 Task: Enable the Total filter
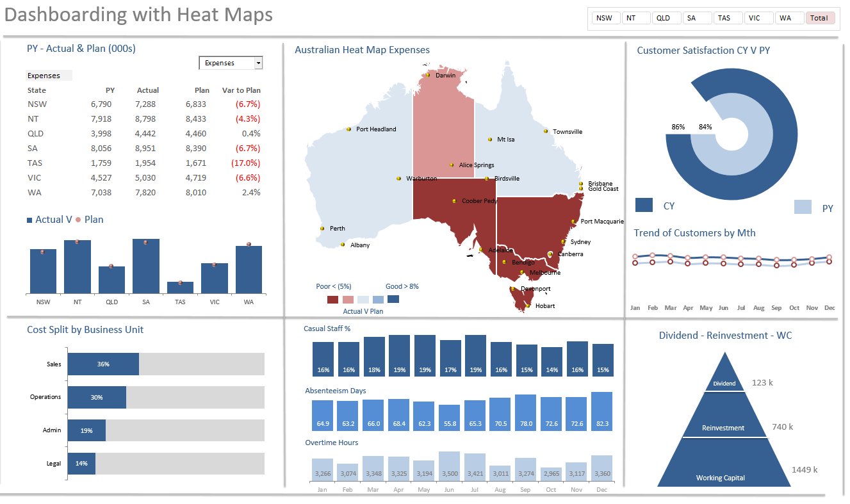click(x=821, y=18)
